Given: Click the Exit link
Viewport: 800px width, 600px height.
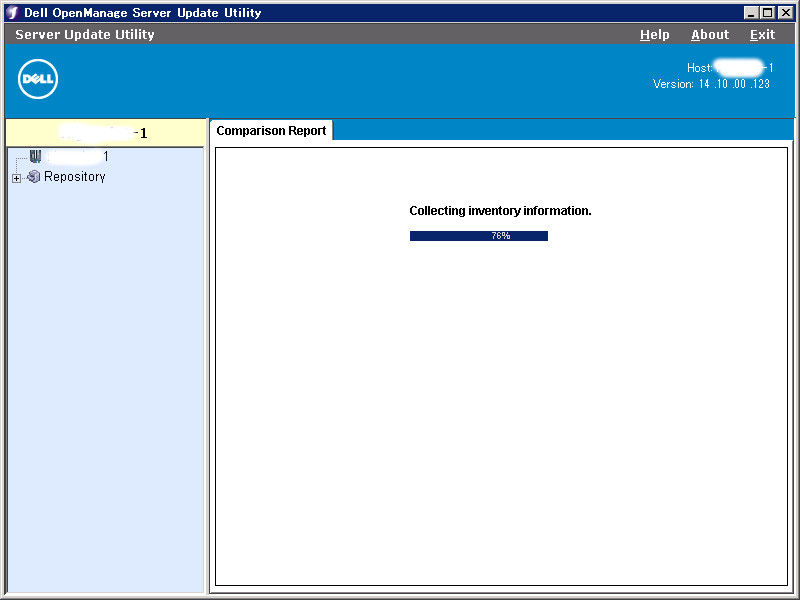Looking at the screenshot, I should point(762,35).
